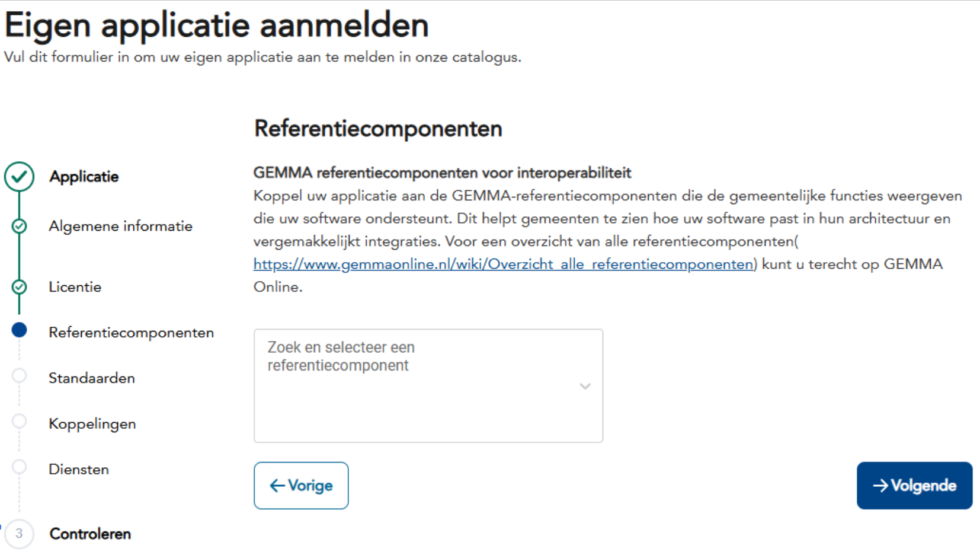Screen dimensions: 980x555
Task: Go to the Applicatie step label
Action: [x=84, y=177]
